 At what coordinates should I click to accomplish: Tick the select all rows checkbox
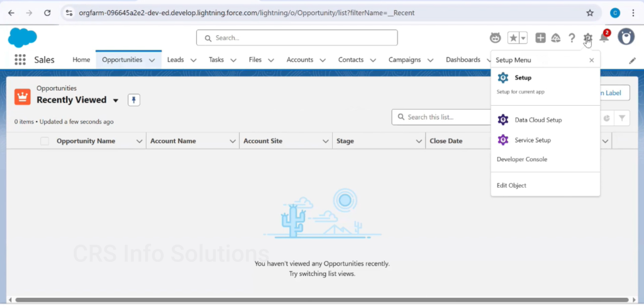(45, 141)
